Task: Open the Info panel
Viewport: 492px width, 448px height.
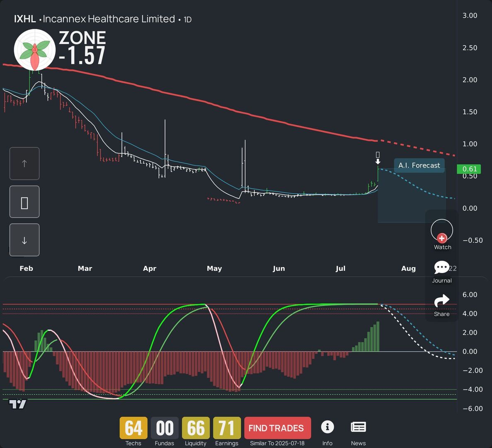Action: 327,431
